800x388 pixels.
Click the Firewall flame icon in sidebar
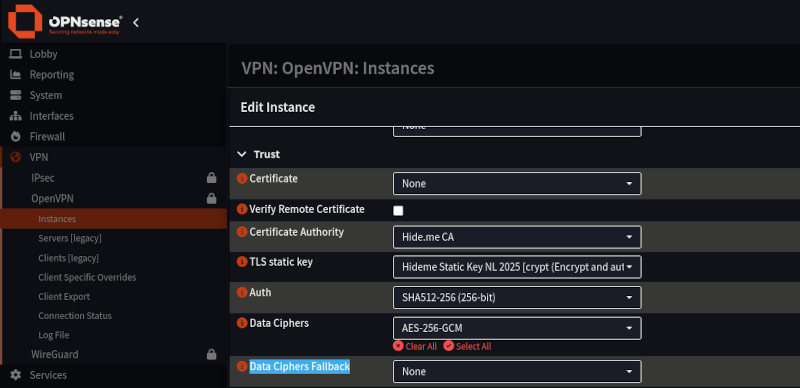click(16, 136)
